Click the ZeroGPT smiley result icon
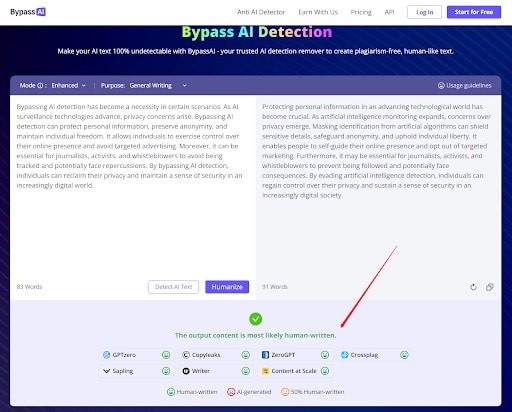The height and width of the screenshot is (412, 512). point(325,355)
